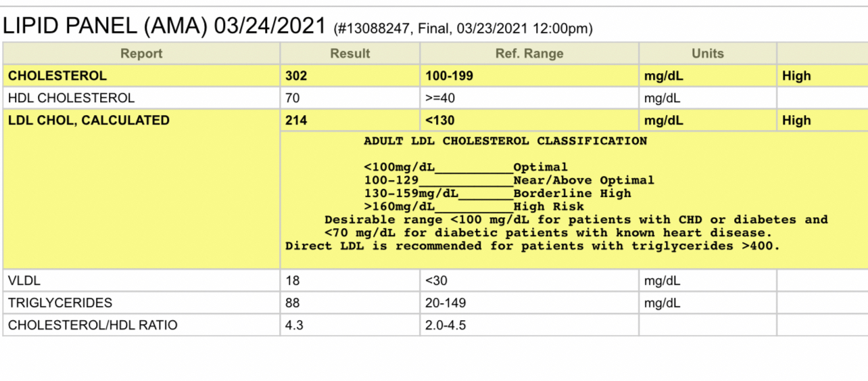
Task: Click the triglycerides reference range 20-149
Action: pos(445,302)
